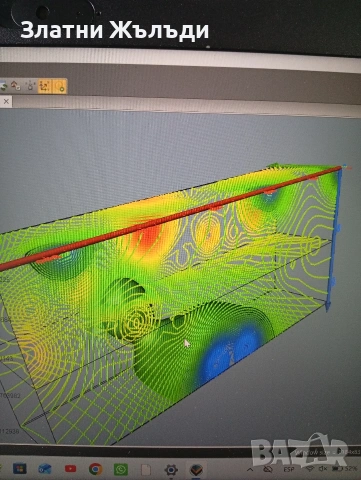
Task: Click the muted speaker volume icon
Action: pos(323,469)
